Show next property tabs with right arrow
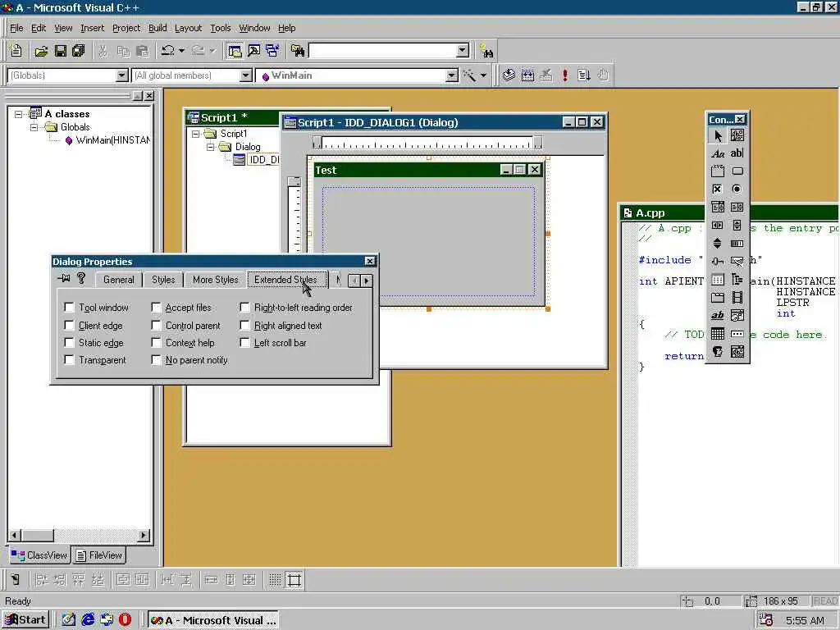The width and height of the screenshot is (840, 630). [367, 281]
